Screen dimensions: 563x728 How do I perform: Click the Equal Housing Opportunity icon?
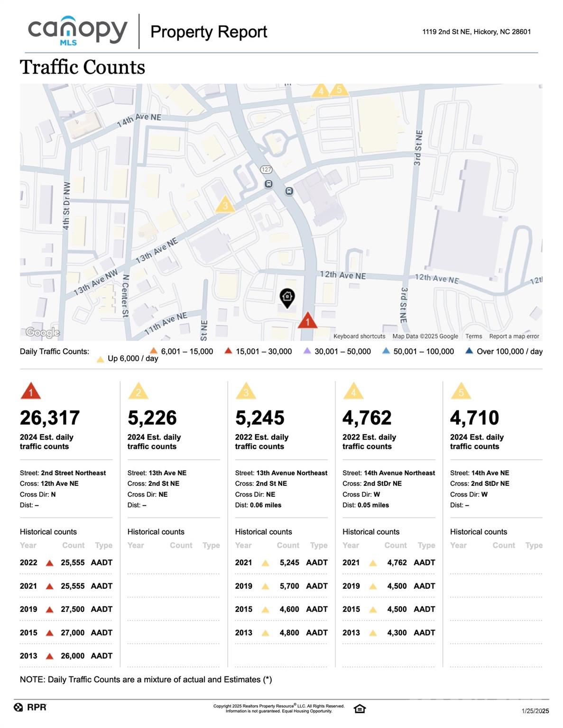(x=360, y=709)
